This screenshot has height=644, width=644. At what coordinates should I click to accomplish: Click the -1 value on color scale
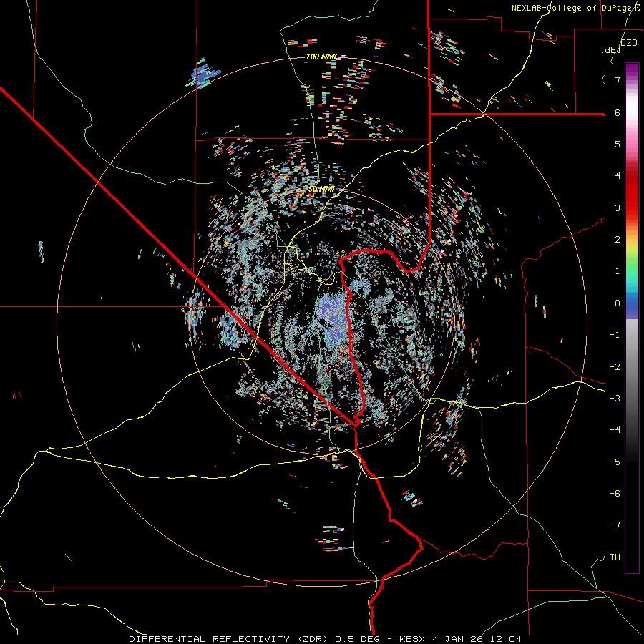[x=615, y=335]
